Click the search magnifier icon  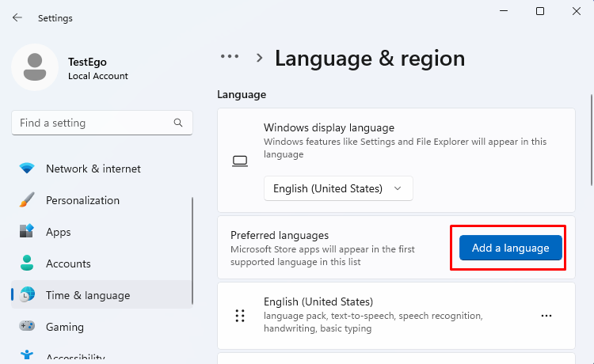tap(178, 123)
